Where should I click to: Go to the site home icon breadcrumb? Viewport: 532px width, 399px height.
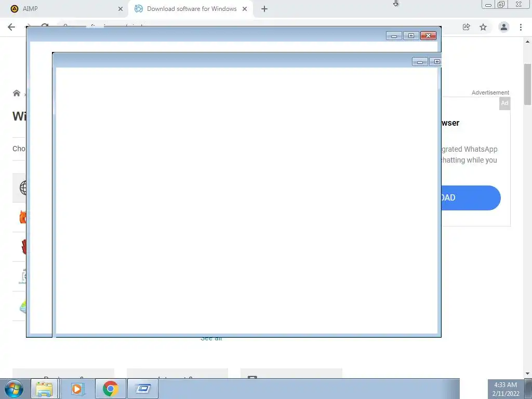coord(16,94)
